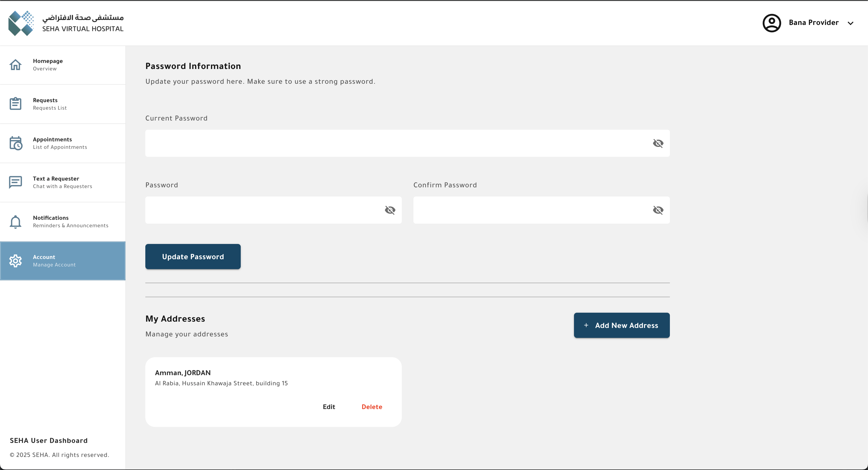Delete the Amman, JORDAN address
This screenshot has width=868, height=470.
click(372, 407)
